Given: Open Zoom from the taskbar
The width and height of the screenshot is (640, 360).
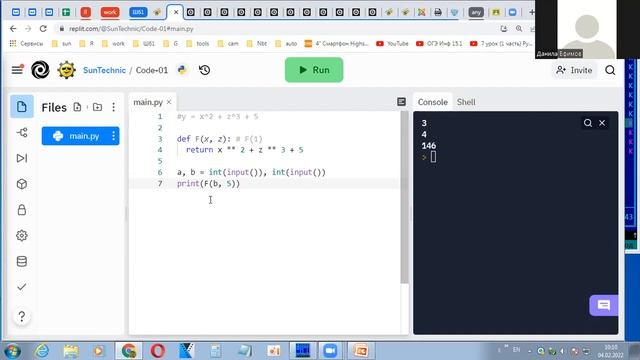Looking at the screenshot, I should (330, 351).
